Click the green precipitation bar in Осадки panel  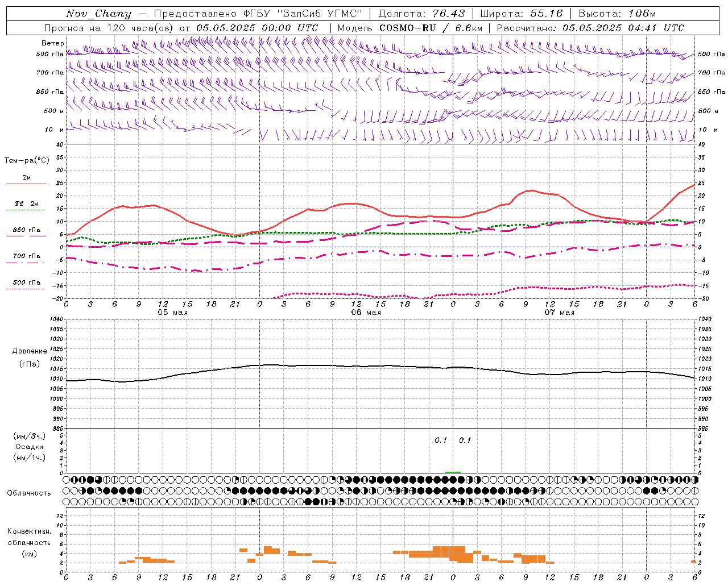pyautogui.click(x=453, y=472)
